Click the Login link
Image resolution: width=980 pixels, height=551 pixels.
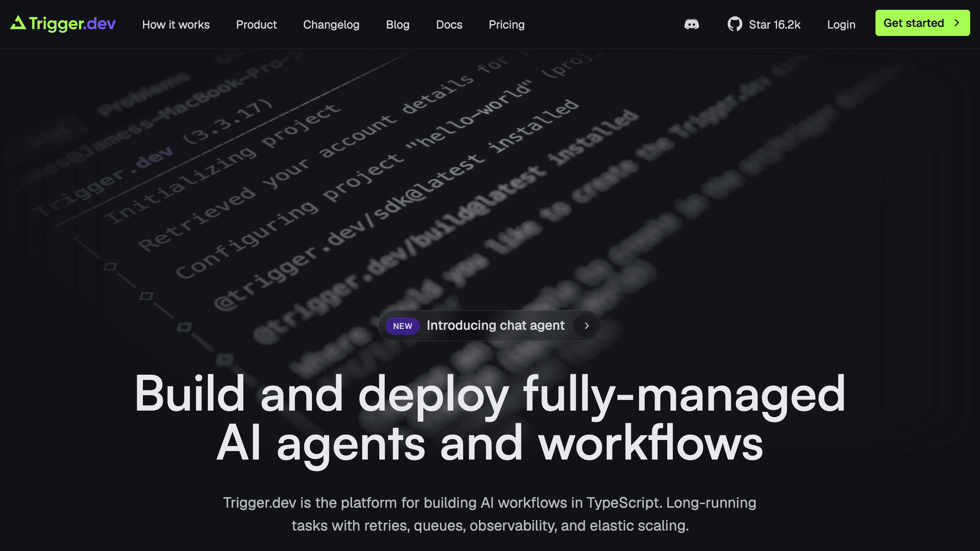[841, 24]
